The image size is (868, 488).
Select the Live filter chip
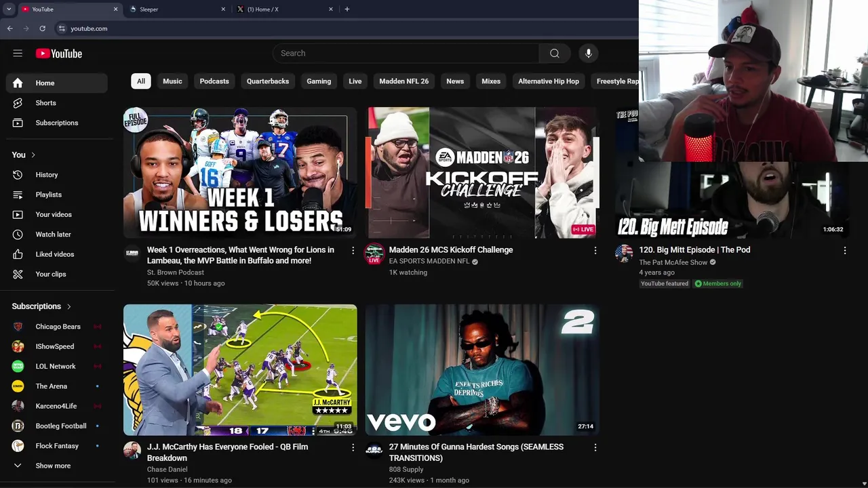tap(355, 81)
